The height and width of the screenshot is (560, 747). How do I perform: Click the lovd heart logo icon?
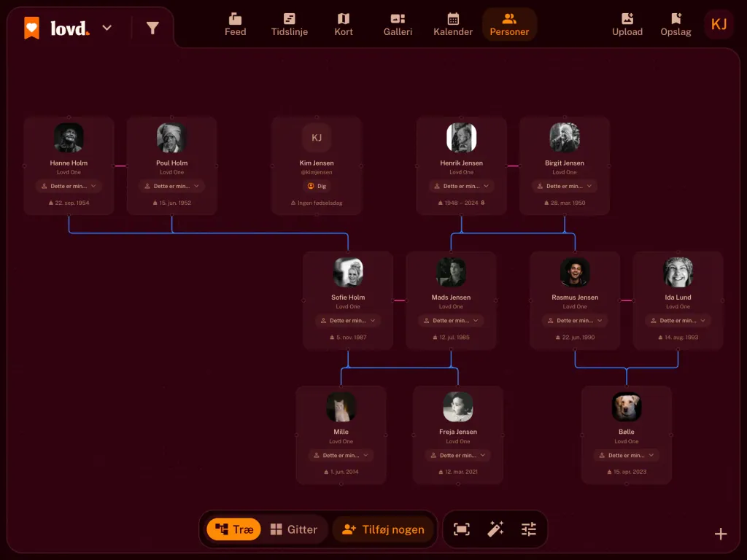[32, 28]
